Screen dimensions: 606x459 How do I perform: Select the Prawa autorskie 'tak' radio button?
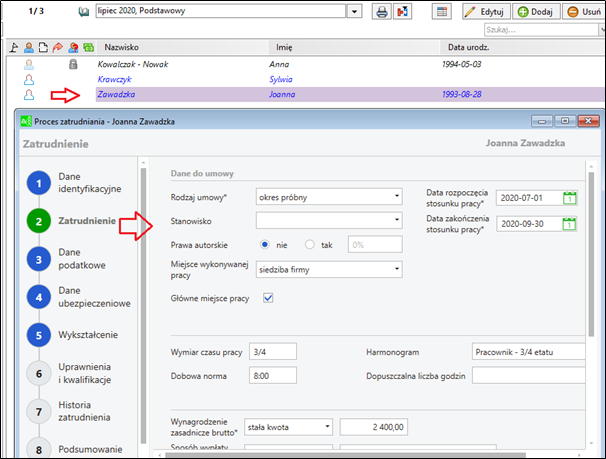point(310,245)
